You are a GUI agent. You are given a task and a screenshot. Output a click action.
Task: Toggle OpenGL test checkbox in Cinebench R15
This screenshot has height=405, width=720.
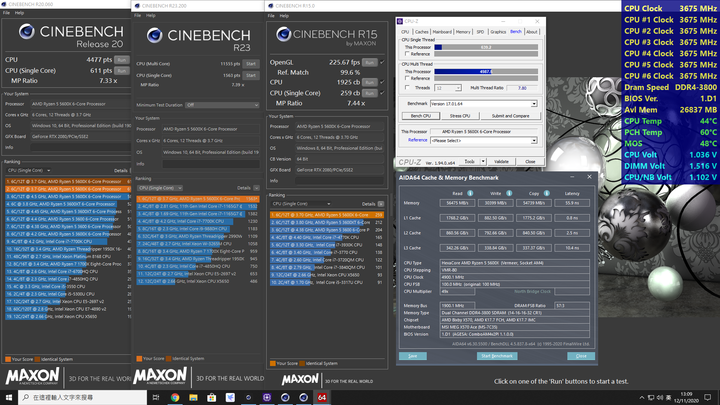point(382,62)
